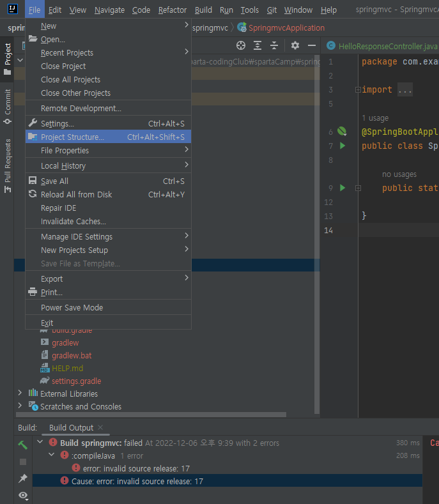This screenshot has width=439, height=504.
Task: Open Project panel options gear icon
Action: (295, 45)
